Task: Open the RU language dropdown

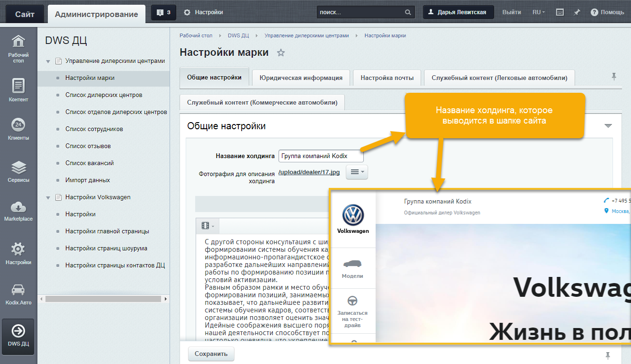Action: (x=539, y=12)
